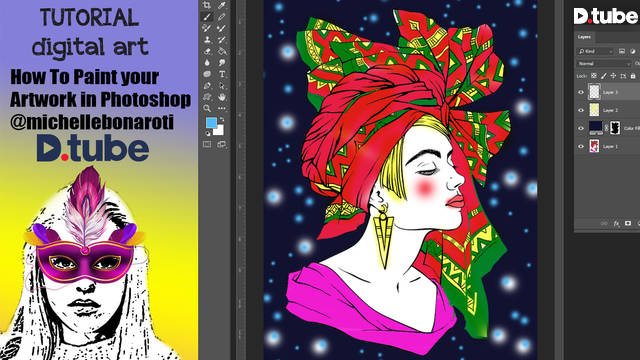Select the Blur droplet tool
The image size is (640, 360).
coord(207,62)
